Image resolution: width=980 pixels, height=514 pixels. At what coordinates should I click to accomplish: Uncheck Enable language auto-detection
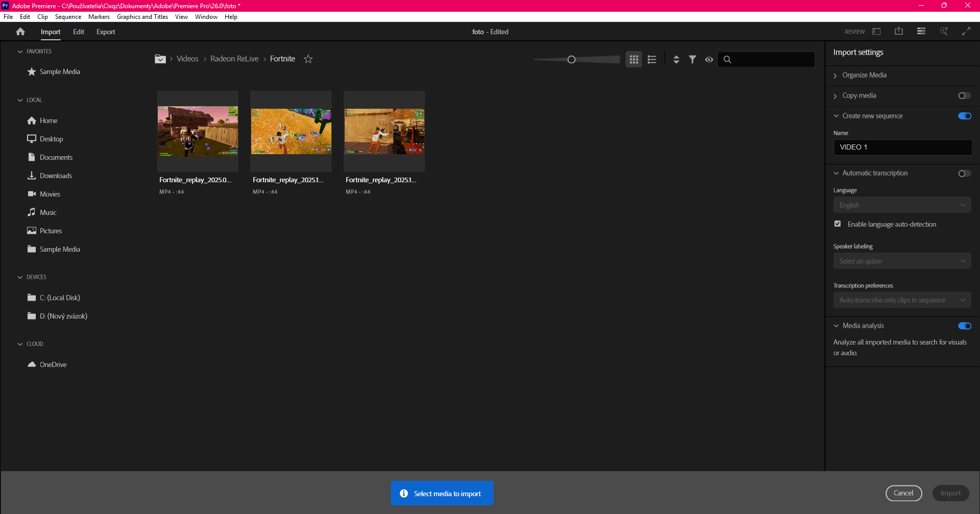tap(838, 224)
